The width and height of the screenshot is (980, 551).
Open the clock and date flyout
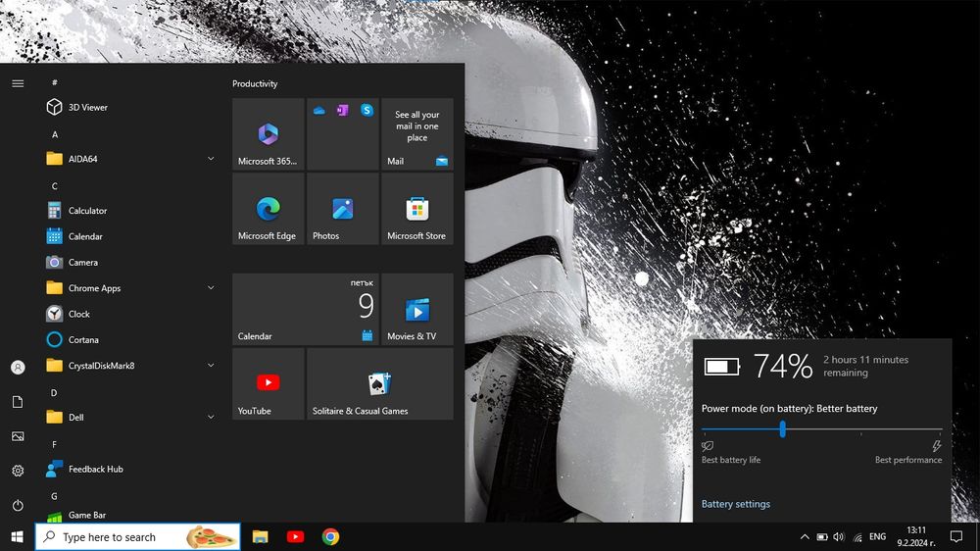pos(916,536)
